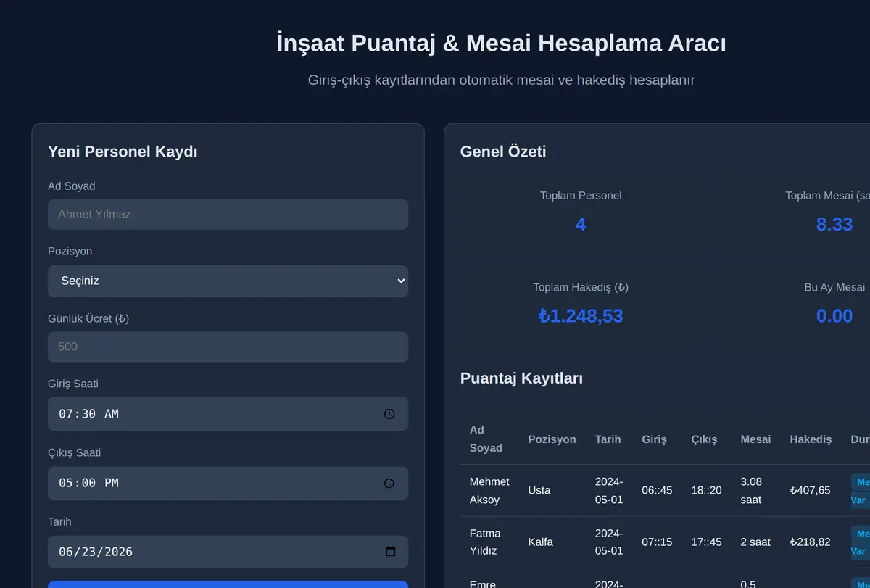The image size is (870, 588).
Task: Click the Pozisyon column header
Action: 552,439
